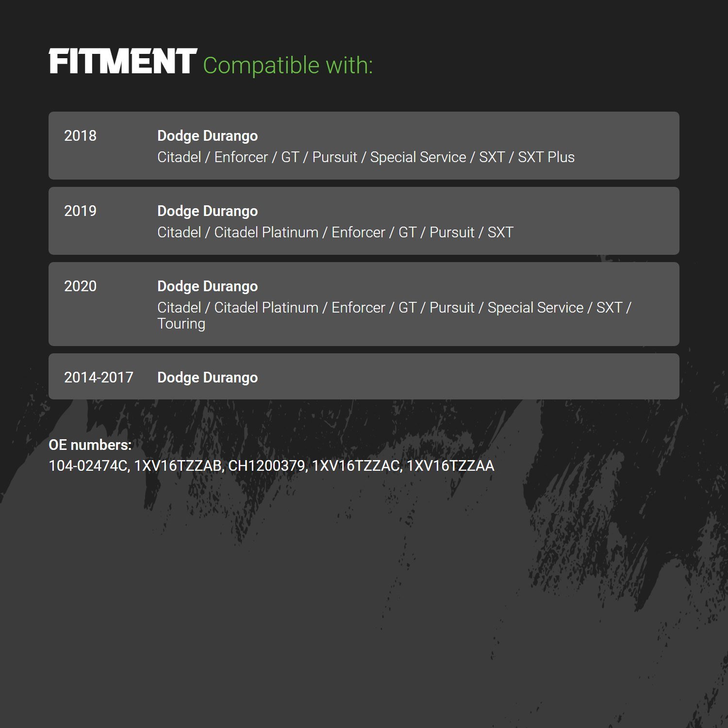Select the 2014-2017 year range label
This screenshot has height=728, width=728.
coord(99,378)
